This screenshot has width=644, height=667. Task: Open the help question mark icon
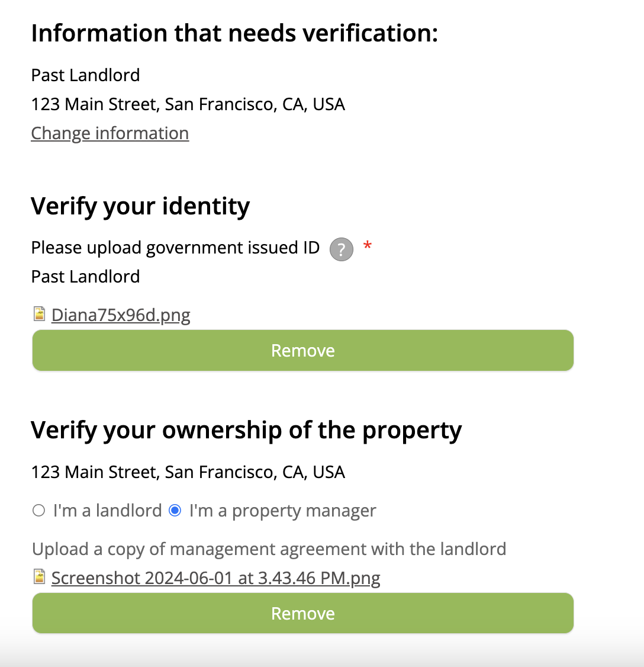(x=341, y=249)
